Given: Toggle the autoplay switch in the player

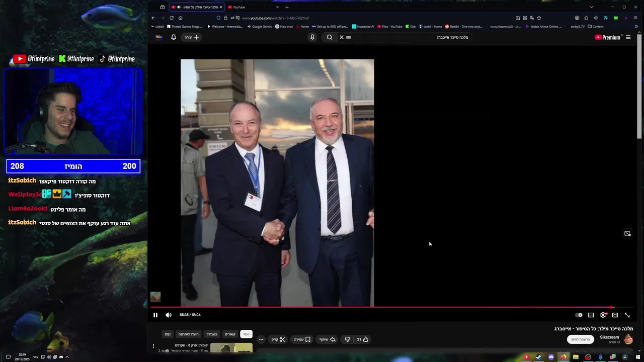Looking at the screenshot, I should click(579, 315).
